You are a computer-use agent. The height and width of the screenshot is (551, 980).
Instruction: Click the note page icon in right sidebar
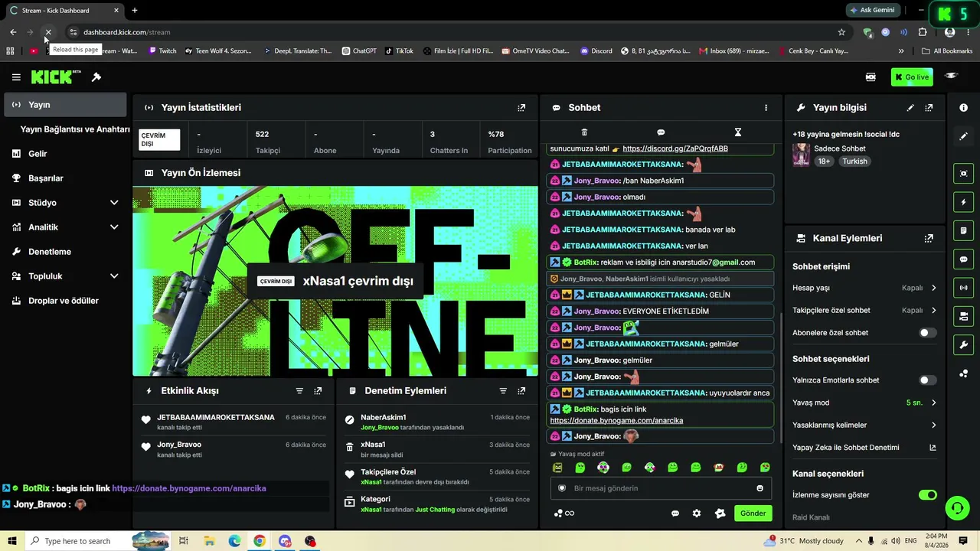(x=964, y=230)
